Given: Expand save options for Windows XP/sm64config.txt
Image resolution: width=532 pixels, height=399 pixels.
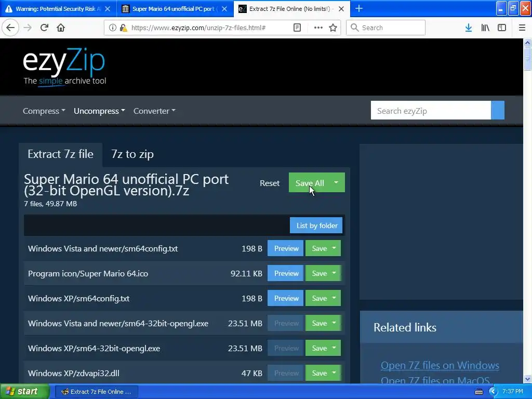Looking at the screenshot, I should tap(335, 298).
